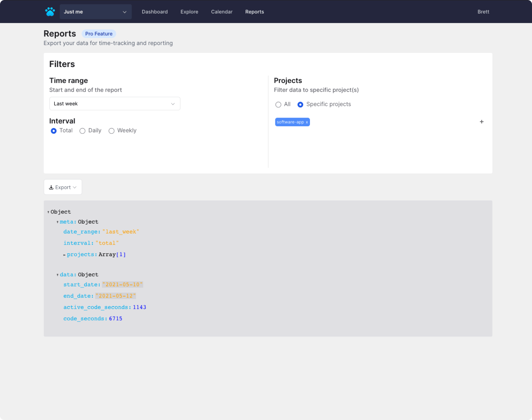Select the Total interval
The image size is (532, 420).
[54, 131]
